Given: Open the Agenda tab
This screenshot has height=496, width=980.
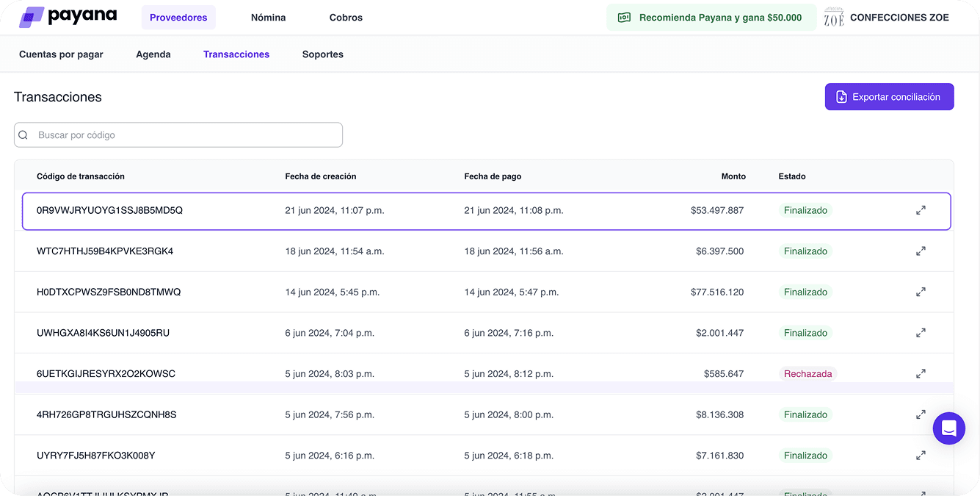Looking at the screenshot, I should point(153,54).
